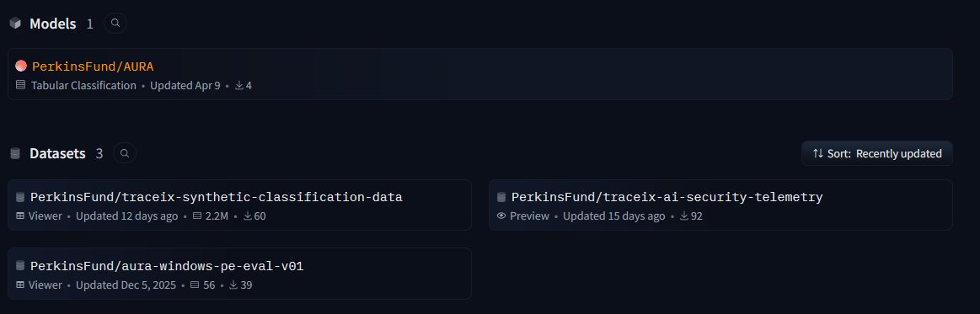
Task: Click rows icon next to 2.2M
Action: (197, 216)
